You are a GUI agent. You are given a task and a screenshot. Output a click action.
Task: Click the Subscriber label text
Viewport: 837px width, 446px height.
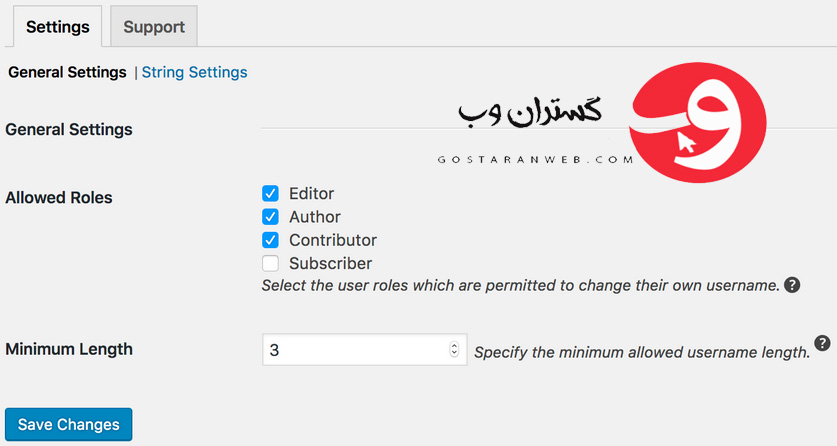[x=330, y=264]
